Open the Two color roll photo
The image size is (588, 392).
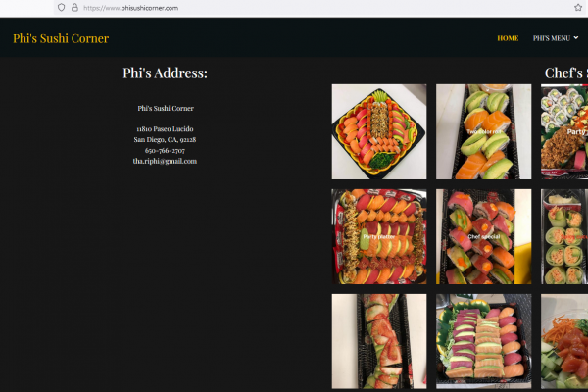[x=483, y=131]
